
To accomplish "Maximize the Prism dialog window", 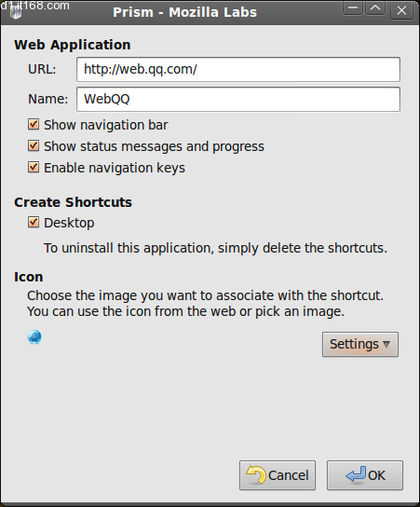I will point(375,8).
